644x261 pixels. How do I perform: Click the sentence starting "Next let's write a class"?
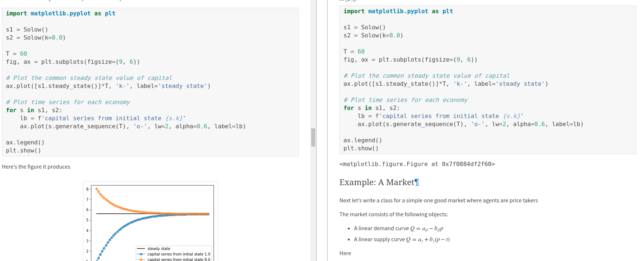439,201
